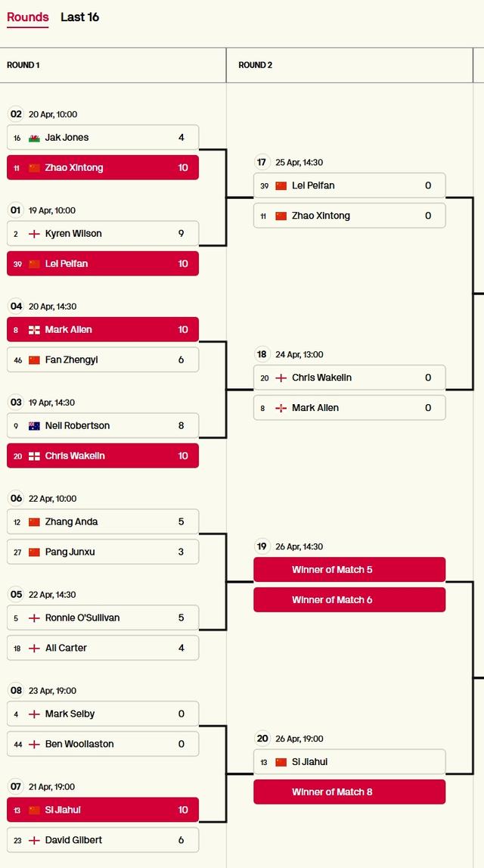484x868 pixels.
Task: Click China flag next to Fan Zhengyi
Action: (x=34, y=360)
